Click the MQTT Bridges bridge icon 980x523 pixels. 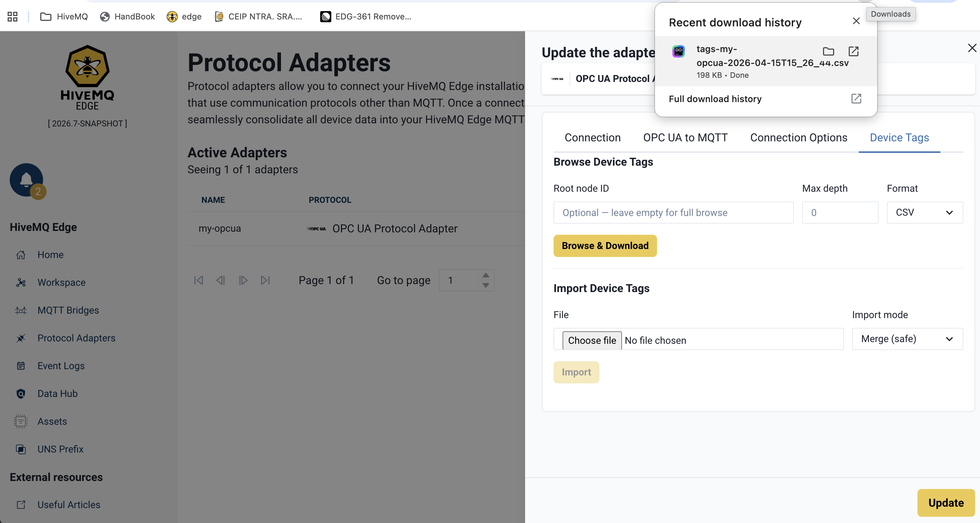(21, 310)
